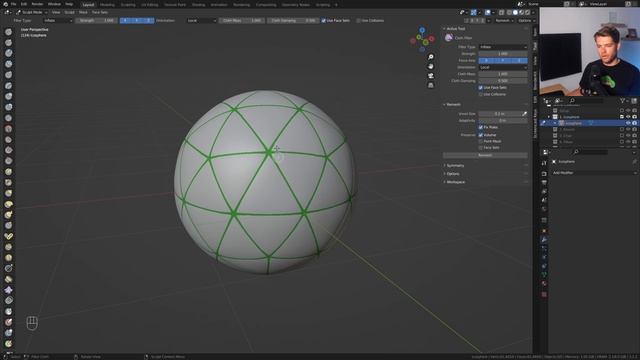The image size is (640, 360).
Task: Click the Blender logo icon
Action: [6, 4]
